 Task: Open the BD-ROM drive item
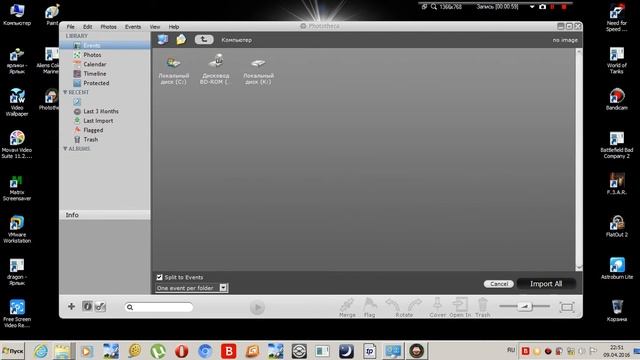click(x=216, y=69)
